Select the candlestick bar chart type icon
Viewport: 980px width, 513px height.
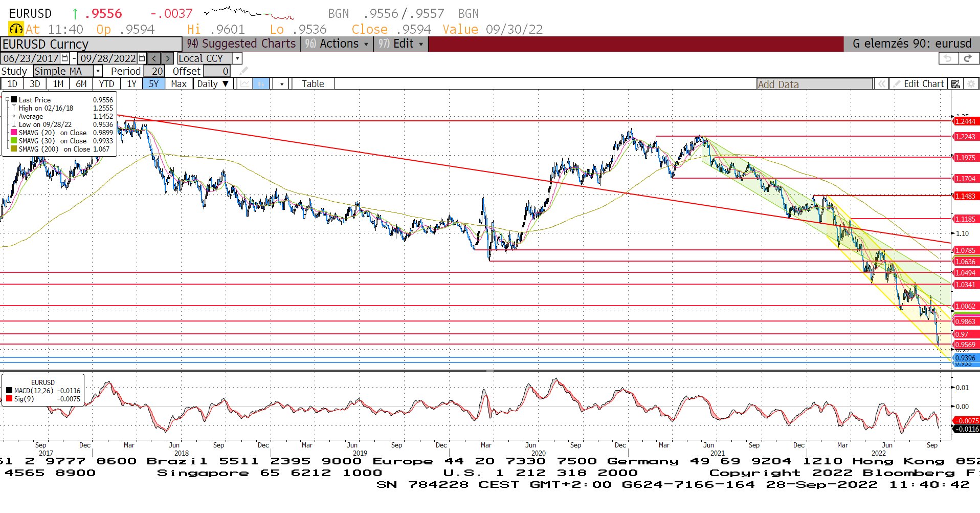pos(261,84)
